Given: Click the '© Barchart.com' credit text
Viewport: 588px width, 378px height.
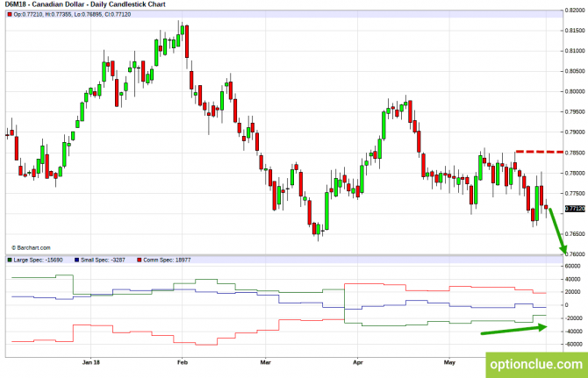Looking at the screenshot, I should point(31,247).
